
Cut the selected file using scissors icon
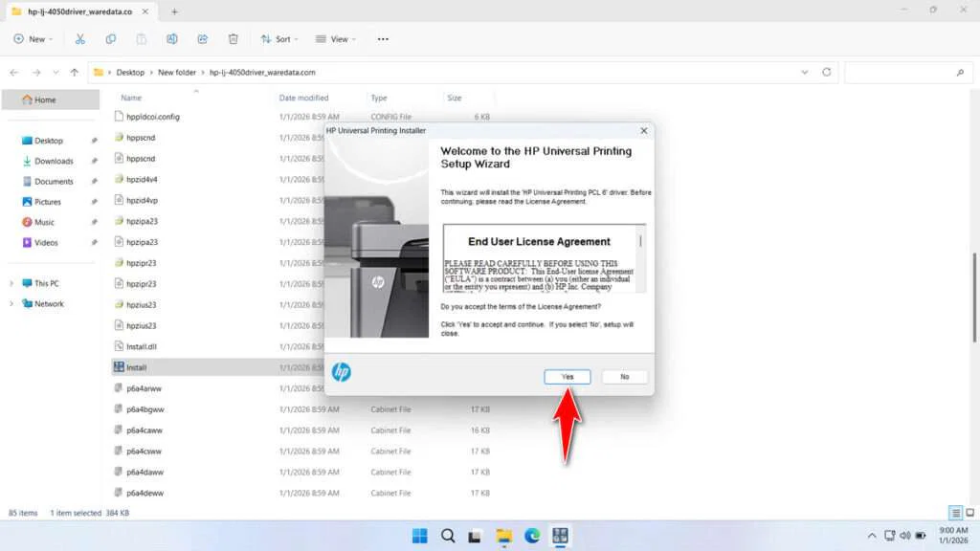pyautogui.click(x=80, y=38)
